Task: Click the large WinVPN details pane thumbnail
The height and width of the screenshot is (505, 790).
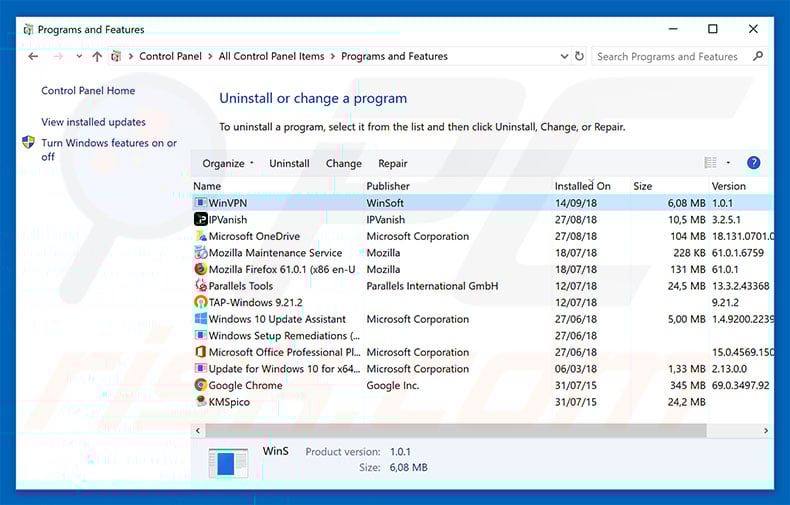Action: 228,462
